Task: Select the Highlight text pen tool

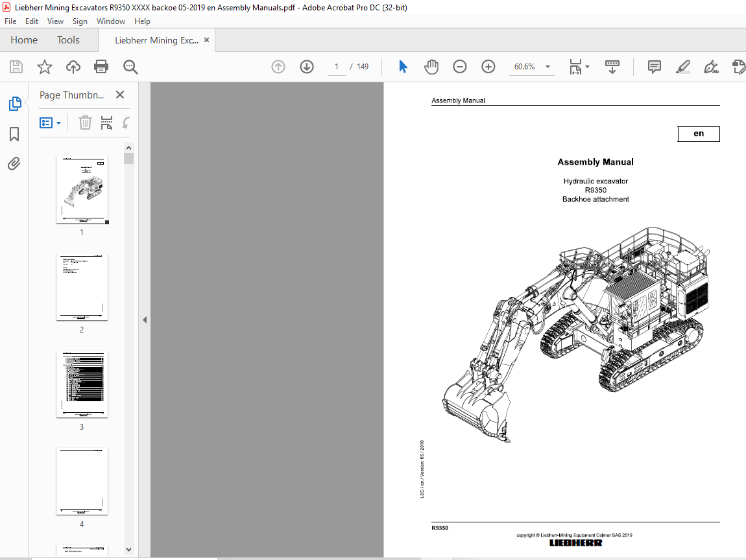Action: [682, 67]
